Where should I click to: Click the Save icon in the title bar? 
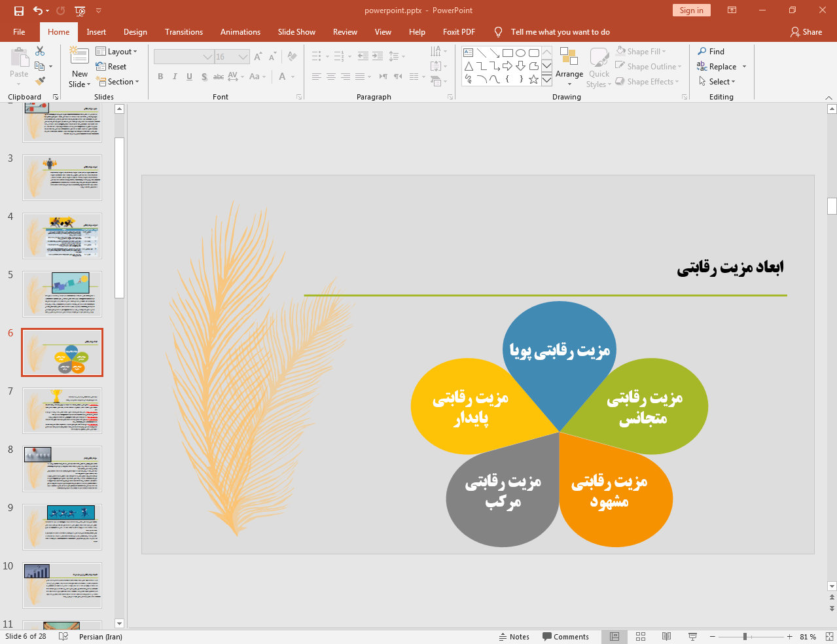19,10
